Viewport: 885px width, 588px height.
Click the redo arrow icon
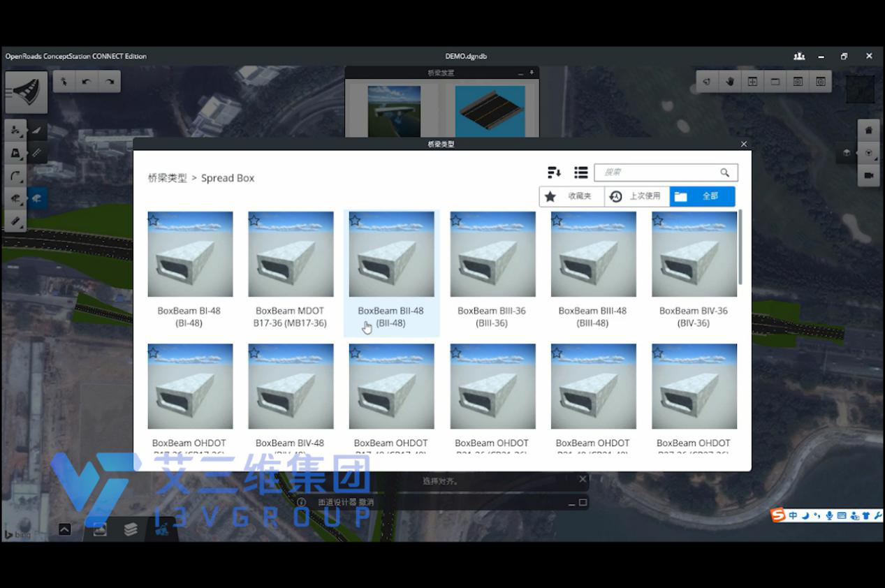[x=110, y=82]
